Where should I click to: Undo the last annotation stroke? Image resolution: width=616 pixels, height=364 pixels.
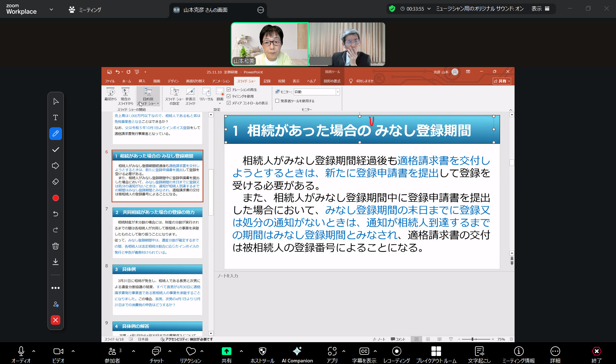56,214
